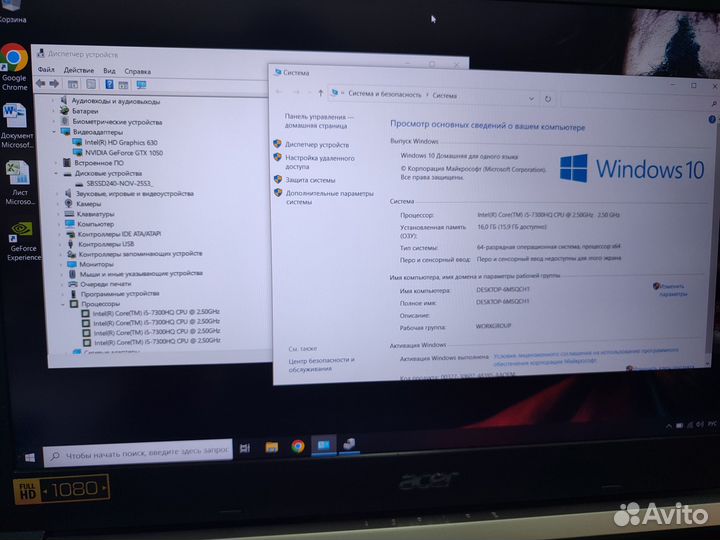Select NVIDIA GeForce GTX 1050 adapter
This screenshot has width=720, height=540.
(124, 152)
